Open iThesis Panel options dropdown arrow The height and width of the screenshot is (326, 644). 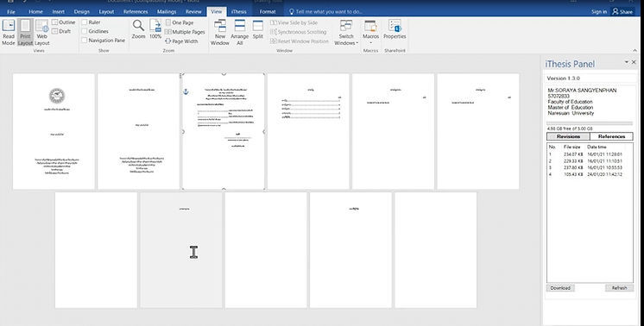[x=627, y=62]
